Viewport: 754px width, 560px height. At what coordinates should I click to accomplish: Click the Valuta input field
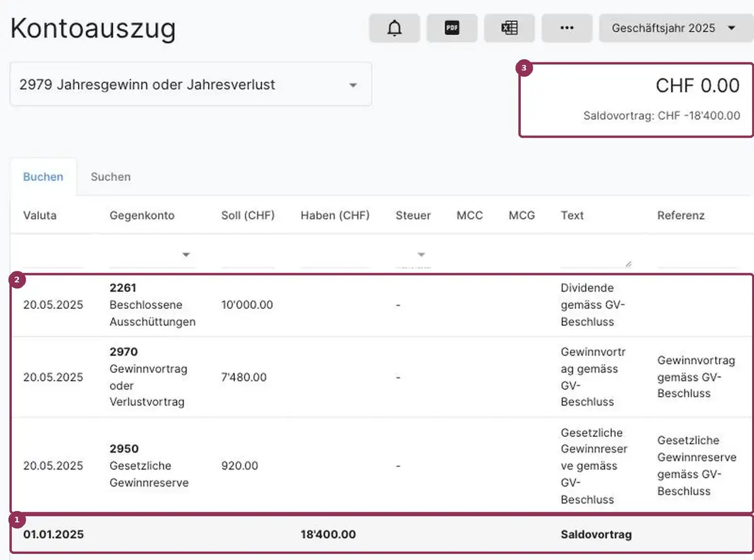53,256
